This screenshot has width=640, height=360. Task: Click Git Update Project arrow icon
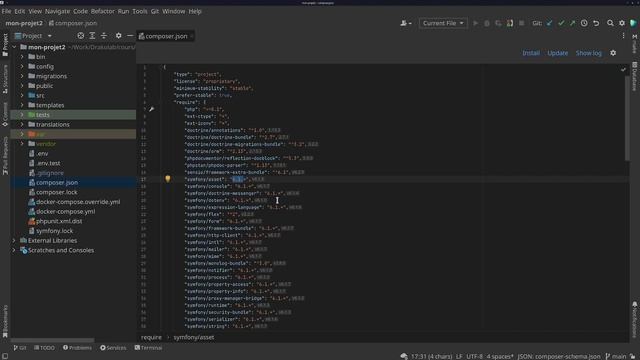549,23
